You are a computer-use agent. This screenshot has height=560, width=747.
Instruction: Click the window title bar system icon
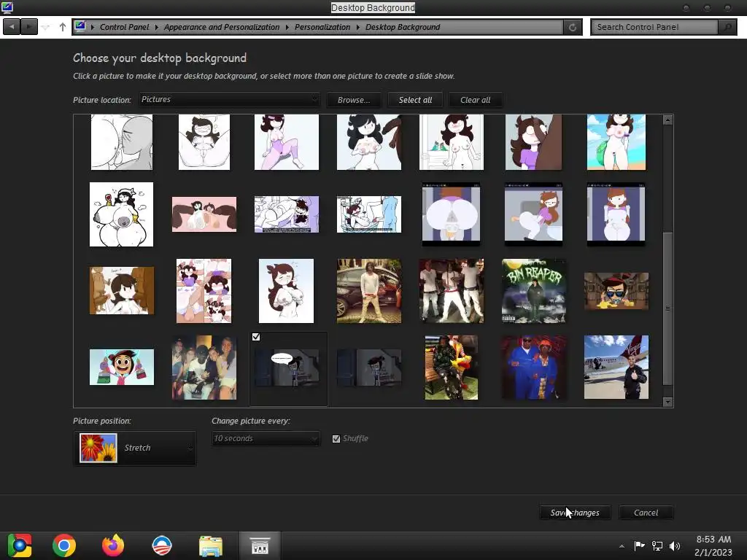[7, 7]
